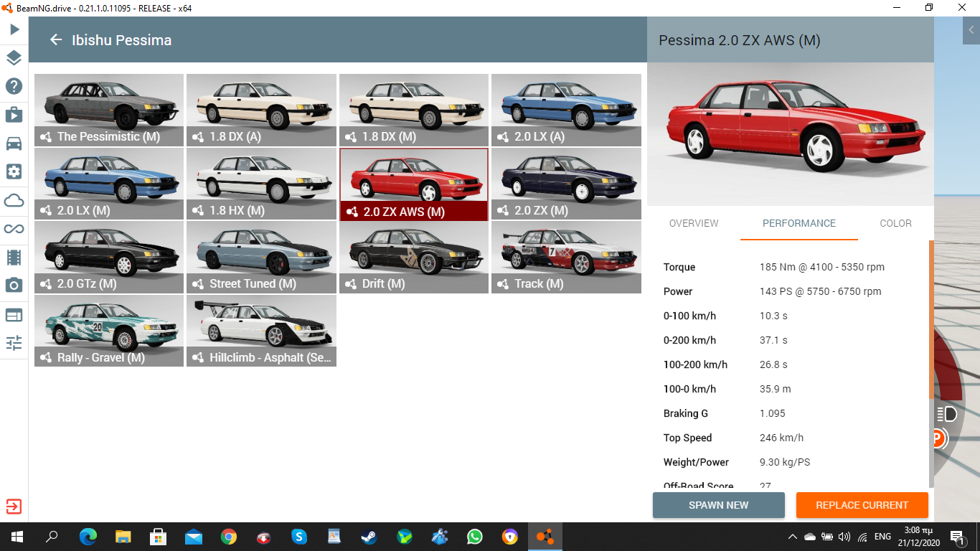The image size is (980, 551).
Task: Select the Rally - Gravel (M) configuration
Action: pyautogui.click(x=109, y=331)
